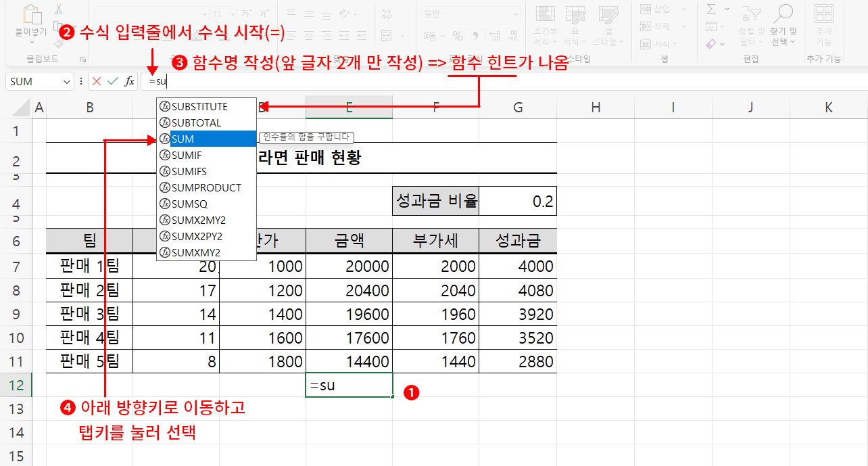
Task: Apply middle vertical align in the ribbon
Action: point(309,13)
